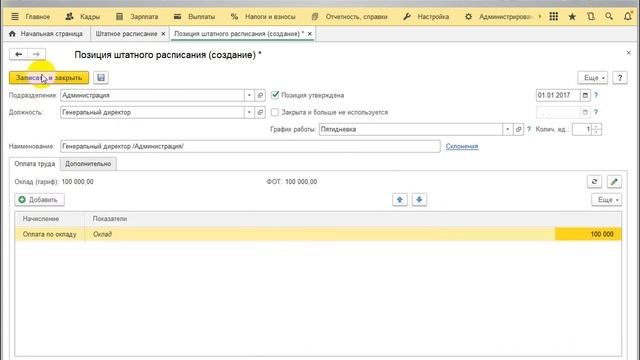
Task: Toggle Закрыта и больше не используется checkbox
Action: [x=275, y=112]
